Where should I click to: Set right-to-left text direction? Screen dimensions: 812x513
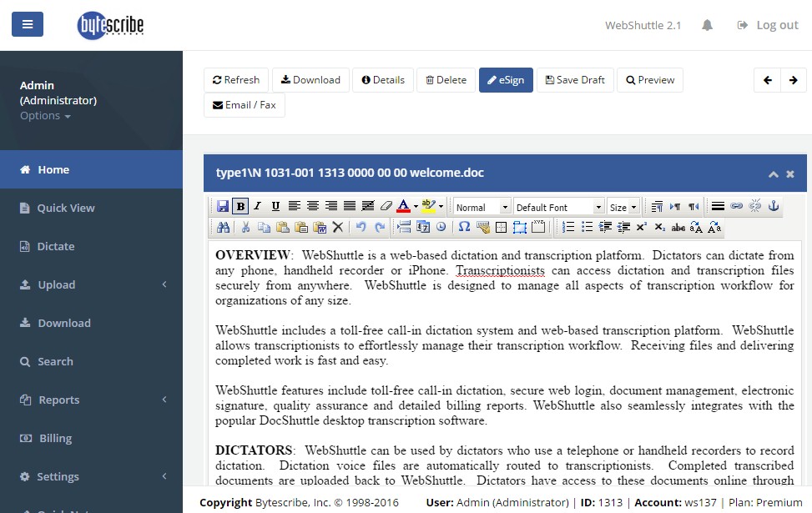pos(693,206)
